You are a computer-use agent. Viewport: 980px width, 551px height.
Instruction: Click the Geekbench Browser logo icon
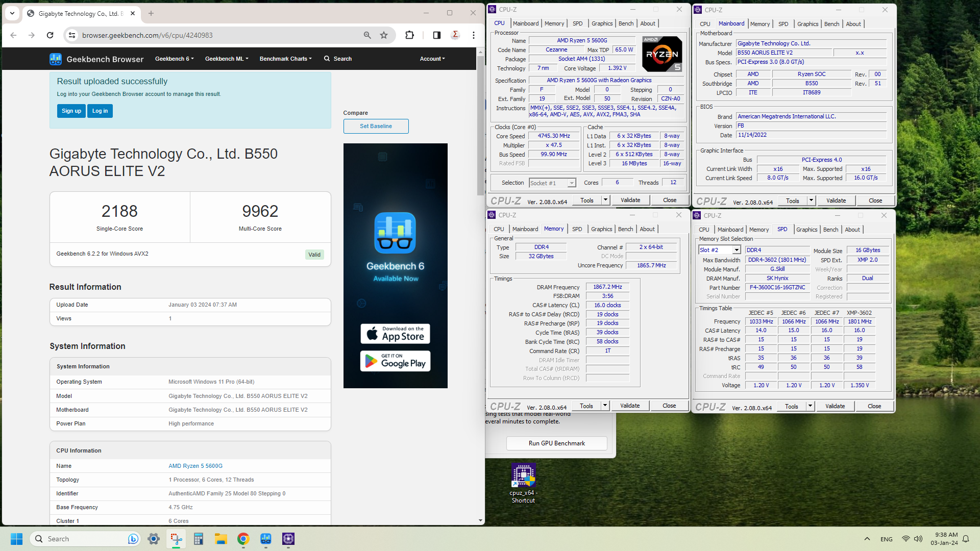56,59
